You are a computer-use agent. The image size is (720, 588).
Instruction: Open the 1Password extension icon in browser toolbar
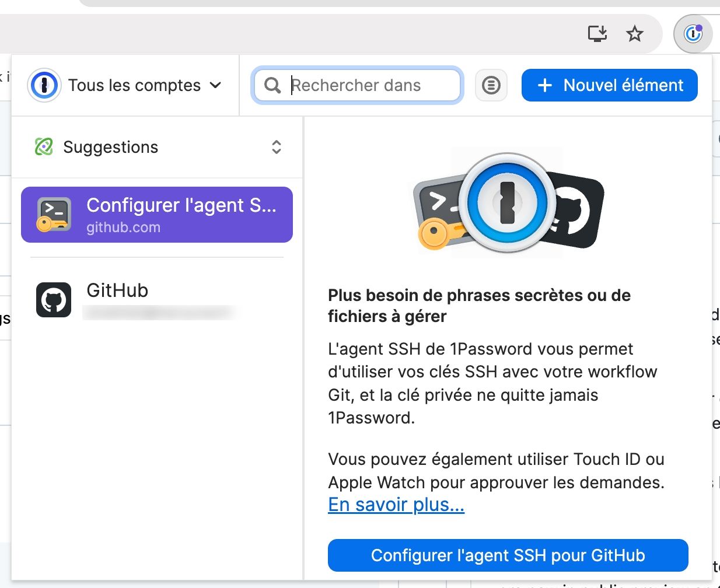click(693, 34)
